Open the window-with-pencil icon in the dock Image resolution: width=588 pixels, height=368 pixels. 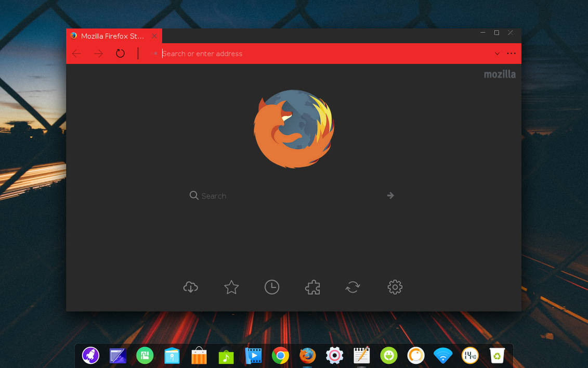coord(117,356)
